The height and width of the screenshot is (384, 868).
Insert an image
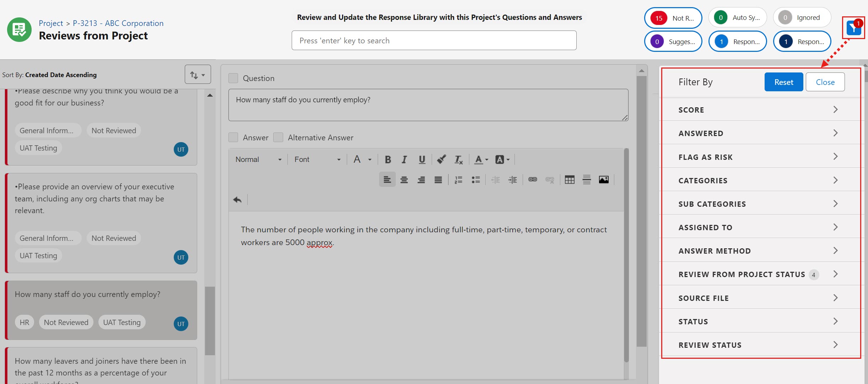pos(604,180)
